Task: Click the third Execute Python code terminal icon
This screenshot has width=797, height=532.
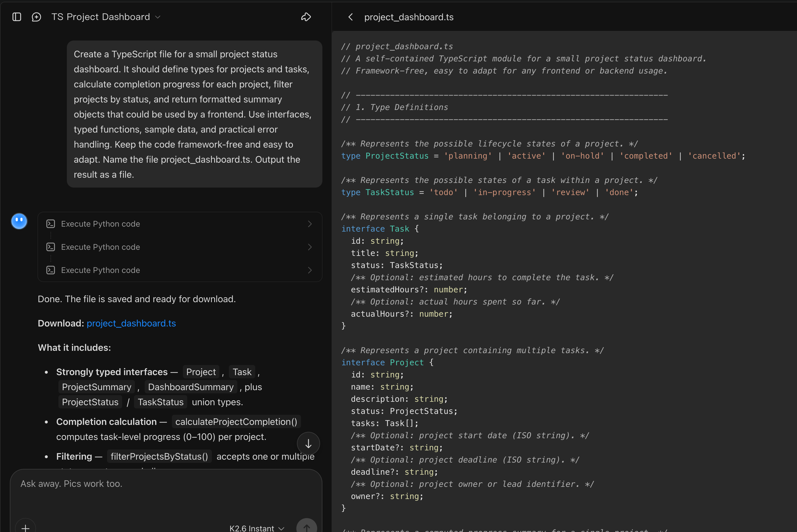Action: (x=51, y=270)
